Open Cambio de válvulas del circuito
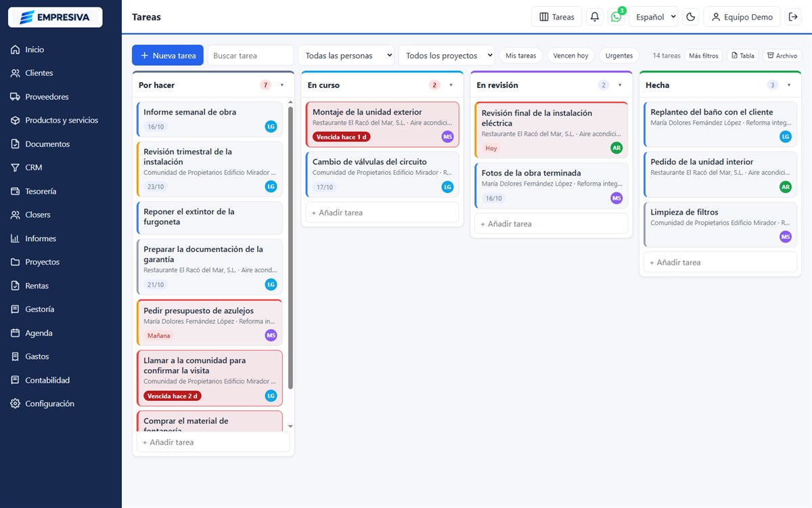Screen dimensions: 812x508 tap(382, 174)
